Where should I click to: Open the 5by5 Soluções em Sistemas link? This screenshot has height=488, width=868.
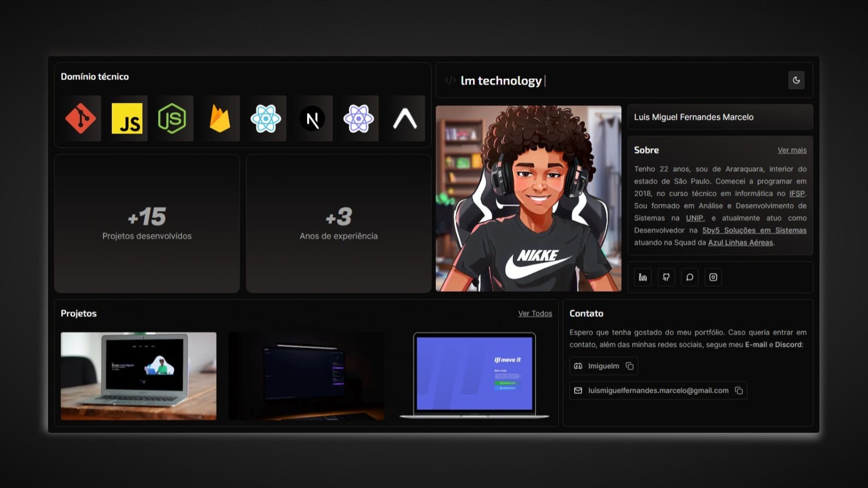tap(754, 230)
